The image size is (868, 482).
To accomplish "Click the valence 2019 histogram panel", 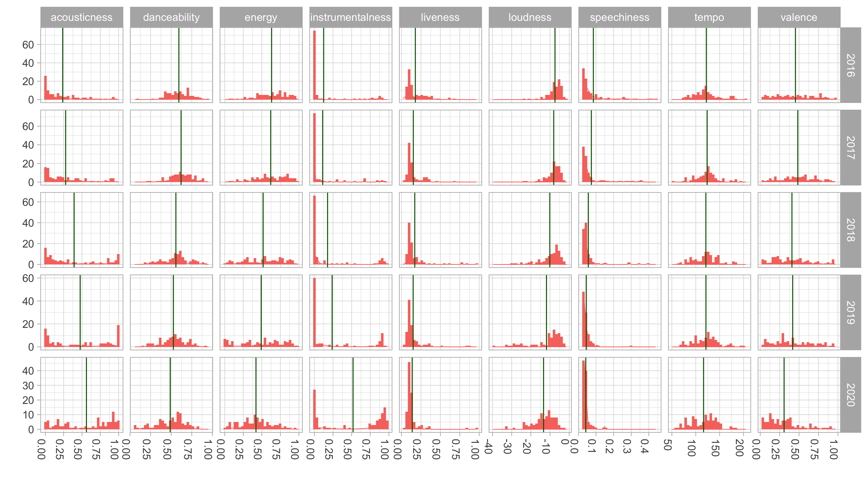I will (x=799, y=312).
